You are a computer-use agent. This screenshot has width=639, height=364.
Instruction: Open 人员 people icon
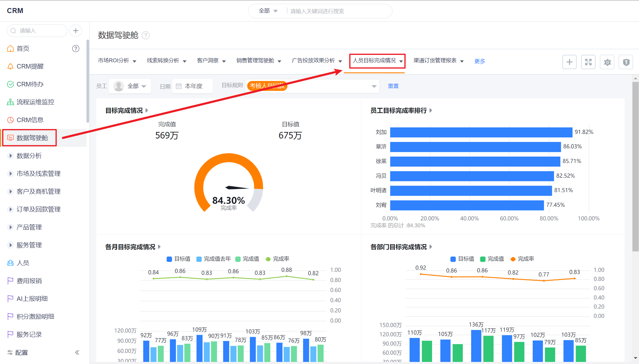(10, 263)
